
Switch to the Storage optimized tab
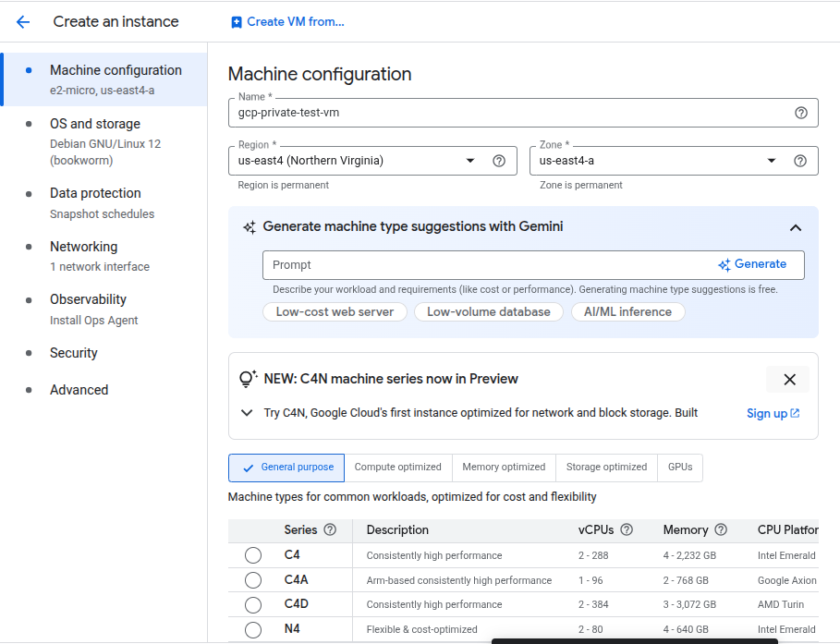(x=606, y=468)
